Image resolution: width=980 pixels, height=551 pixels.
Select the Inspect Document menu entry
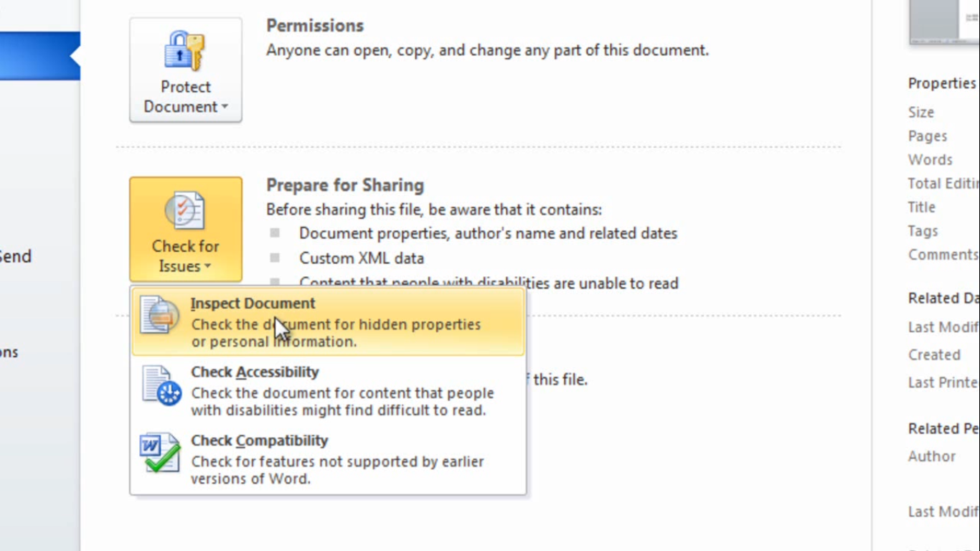click(329, 321)
